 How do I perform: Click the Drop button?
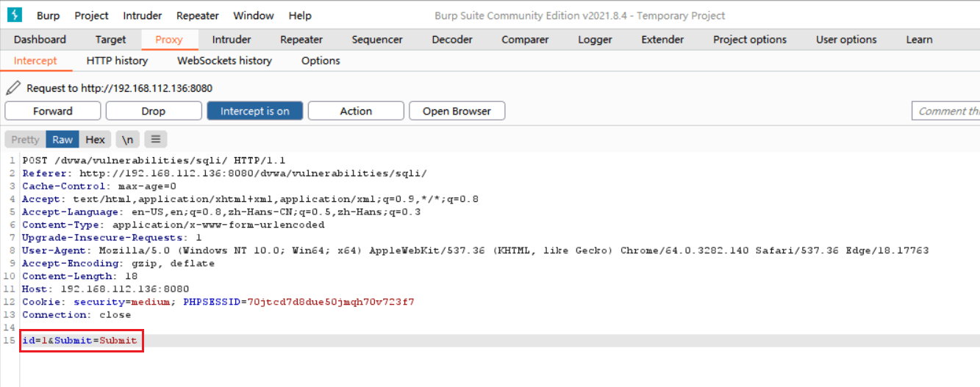154,111
